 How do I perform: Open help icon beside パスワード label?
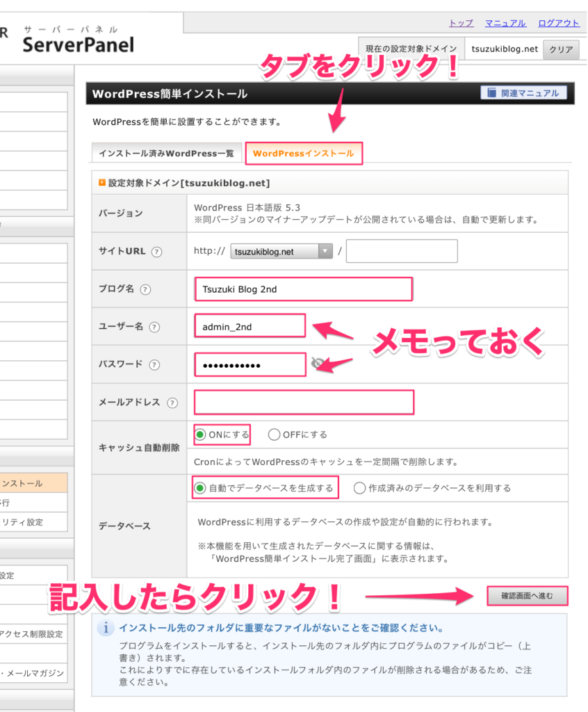pyautogui.click(x=154, y=364)
